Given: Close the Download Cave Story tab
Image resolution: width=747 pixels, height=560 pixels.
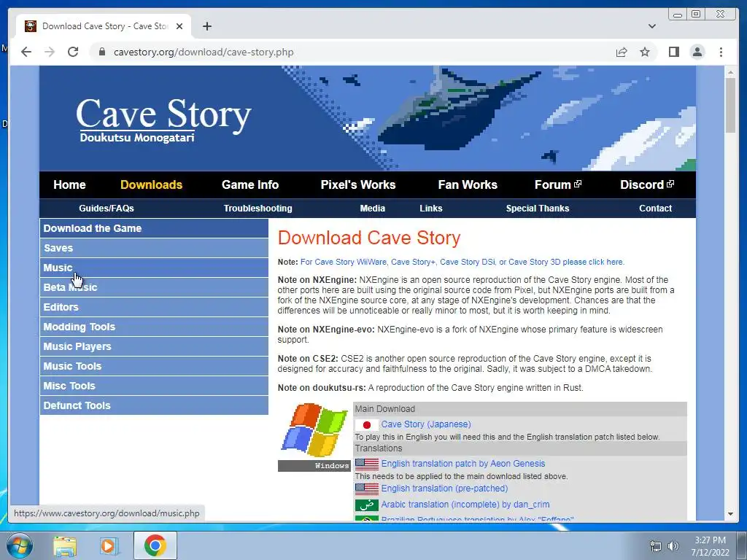Looking at the screenshot, I should (x=179, y=26).
